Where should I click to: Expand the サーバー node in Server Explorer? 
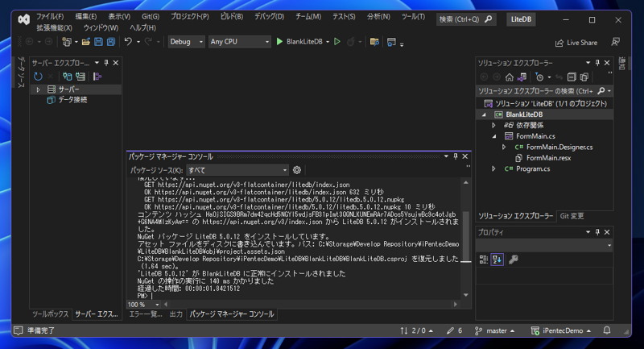pos(38,89)
